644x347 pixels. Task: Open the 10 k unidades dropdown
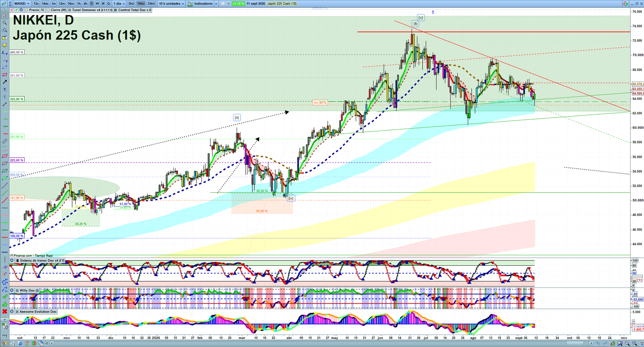(x=171, y=4)
